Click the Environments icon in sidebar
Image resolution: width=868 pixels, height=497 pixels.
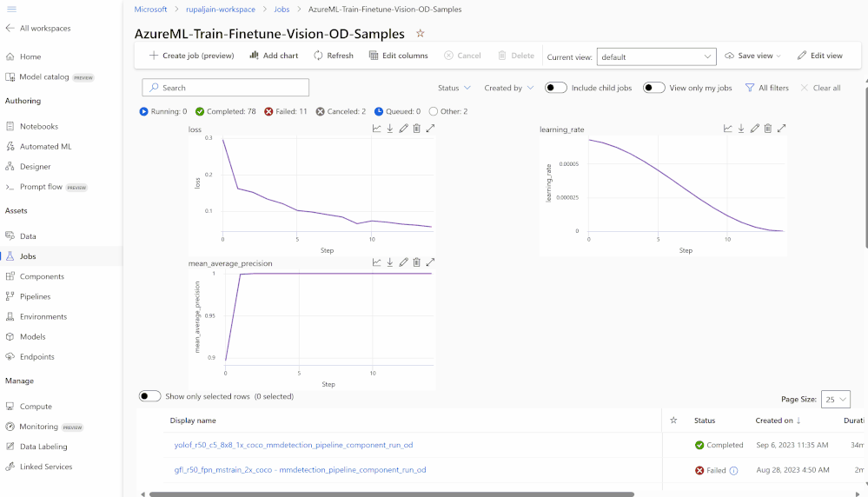[10, 316]
